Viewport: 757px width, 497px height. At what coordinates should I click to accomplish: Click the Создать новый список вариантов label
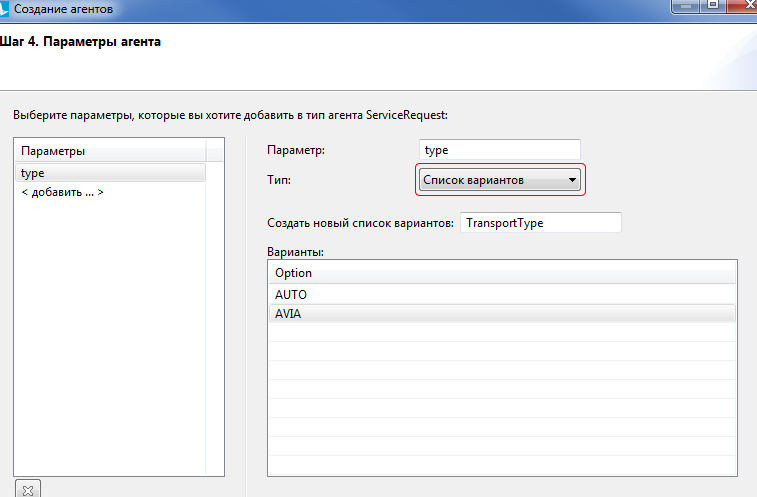click(x=360, y=223)
